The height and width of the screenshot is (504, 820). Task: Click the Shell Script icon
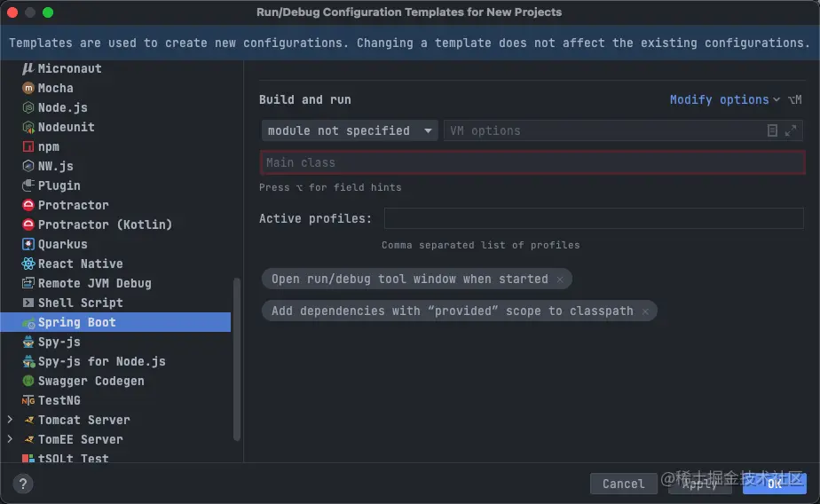pyautogui.click(x=28, y=303)
